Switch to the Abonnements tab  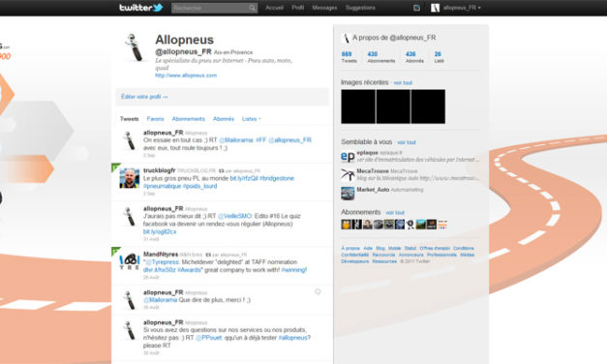pyautogui.click(x=188, y=119)
